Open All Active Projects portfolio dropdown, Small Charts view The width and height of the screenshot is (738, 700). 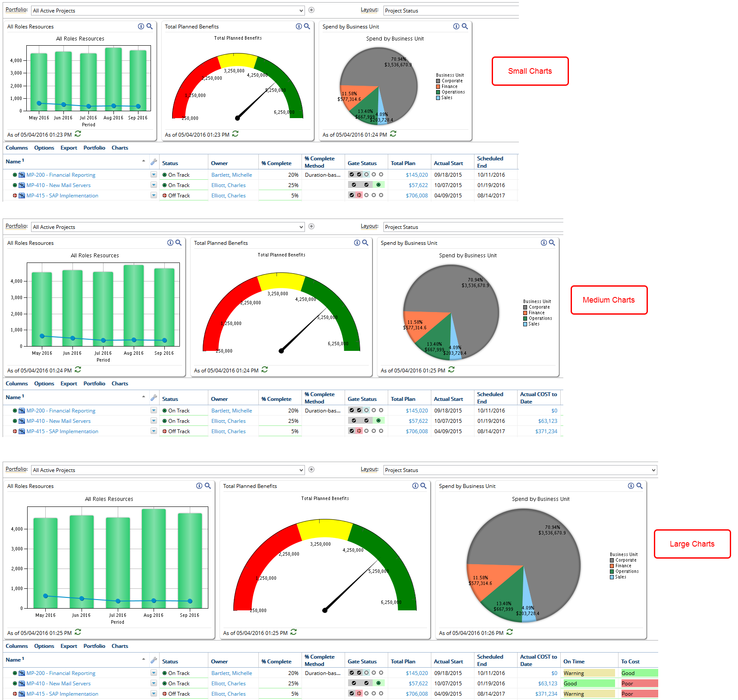tap(168, 10)
